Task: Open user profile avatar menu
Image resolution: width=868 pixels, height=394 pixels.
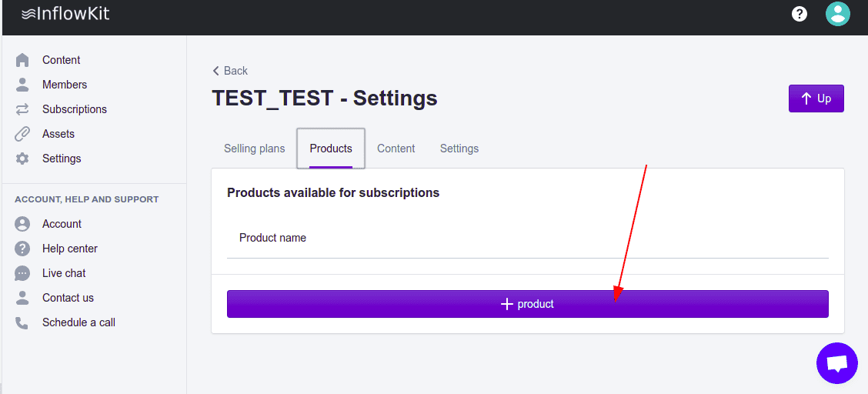Action: [837, 14]
